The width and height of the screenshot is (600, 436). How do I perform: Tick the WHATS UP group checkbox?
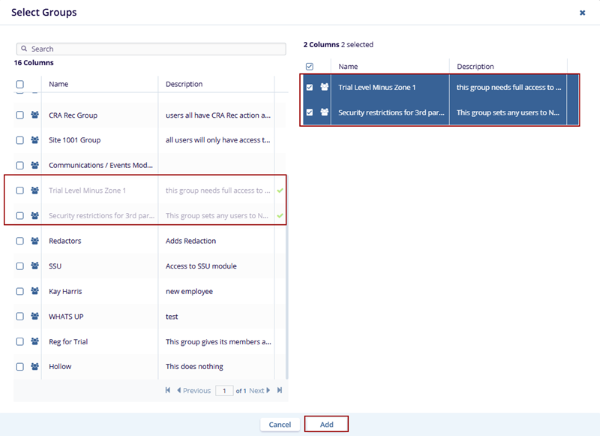(20, 316)
